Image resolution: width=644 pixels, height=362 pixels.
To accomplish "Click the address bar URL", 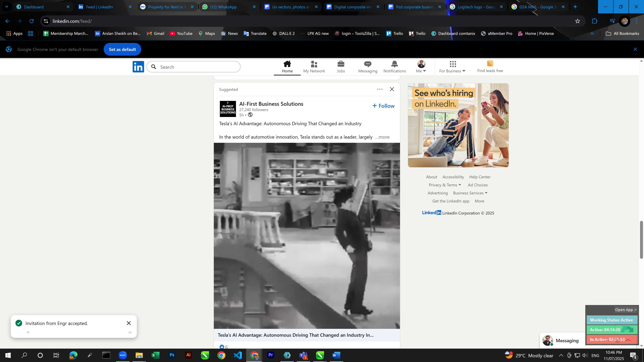I will (72, 21).
